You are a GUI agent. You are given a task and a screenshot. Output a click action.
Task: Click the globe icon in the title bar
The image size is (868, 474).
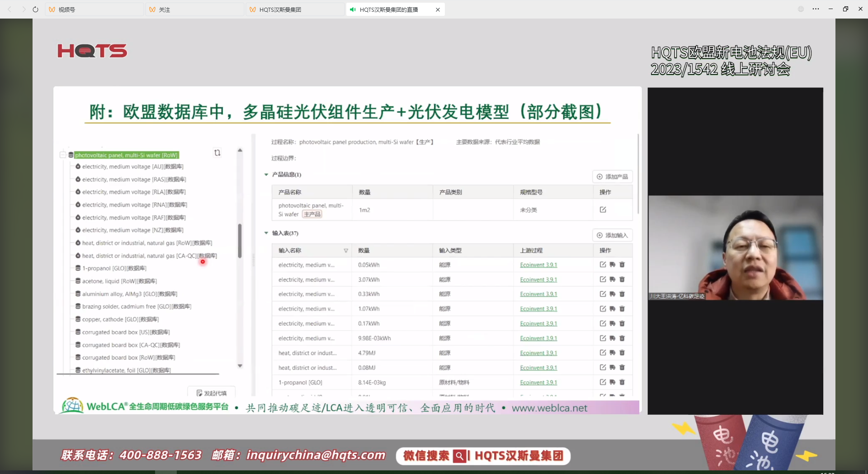pyautogui.click(x=801, y=9)
